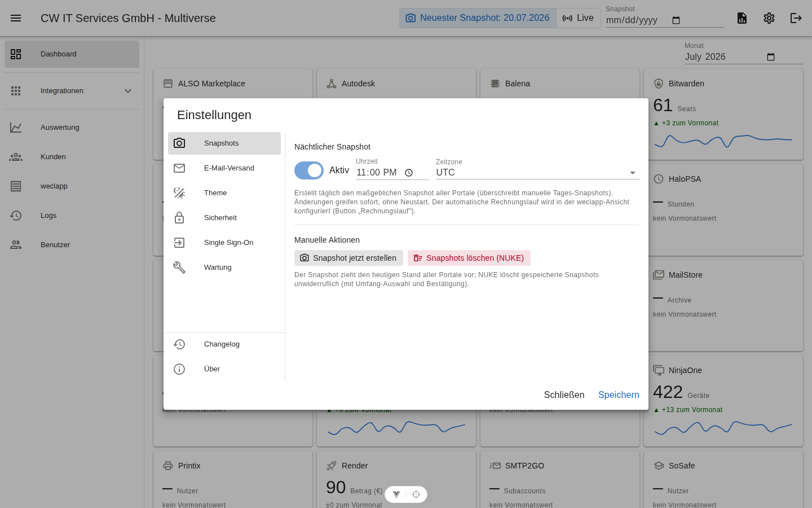Click the logout icon in top bar
Viewport: 812px width, 508px height.
click(796, 18)
